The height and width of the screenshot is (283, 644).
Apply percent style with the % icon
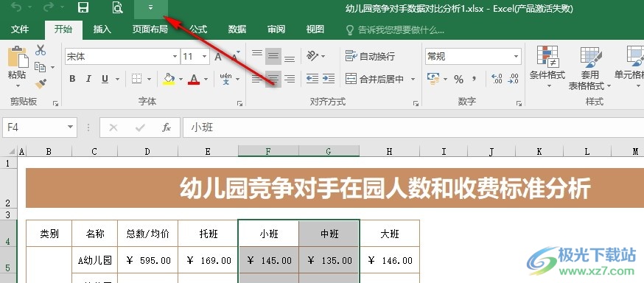(x=459, y=80)
